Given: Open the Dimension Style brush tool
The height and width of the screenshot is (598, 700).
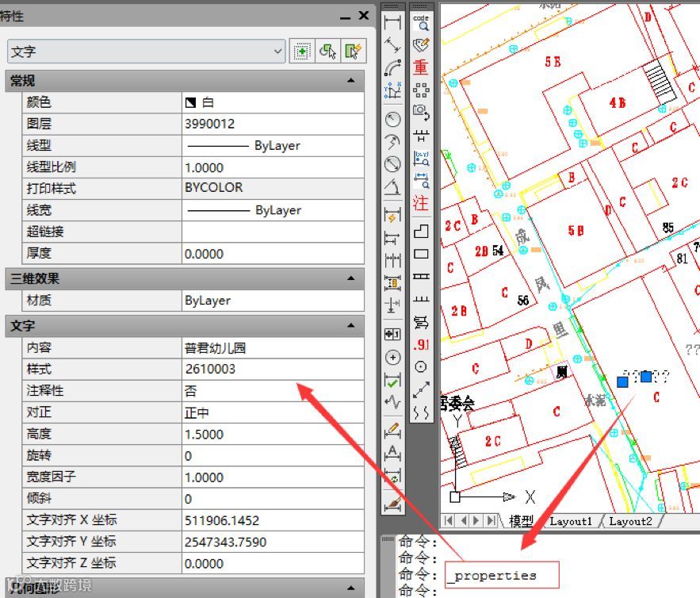Looking at the screenshot, I should [x=392, y=504].
